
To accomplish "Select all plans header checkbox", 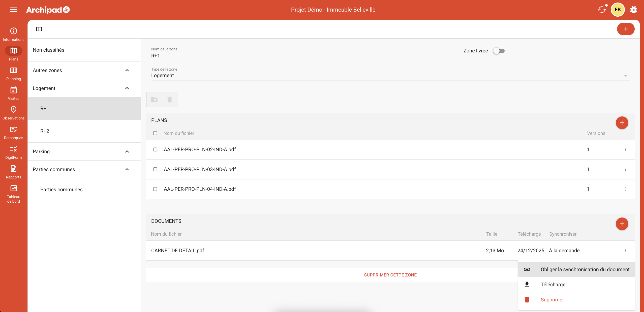I will click(155, 133).
